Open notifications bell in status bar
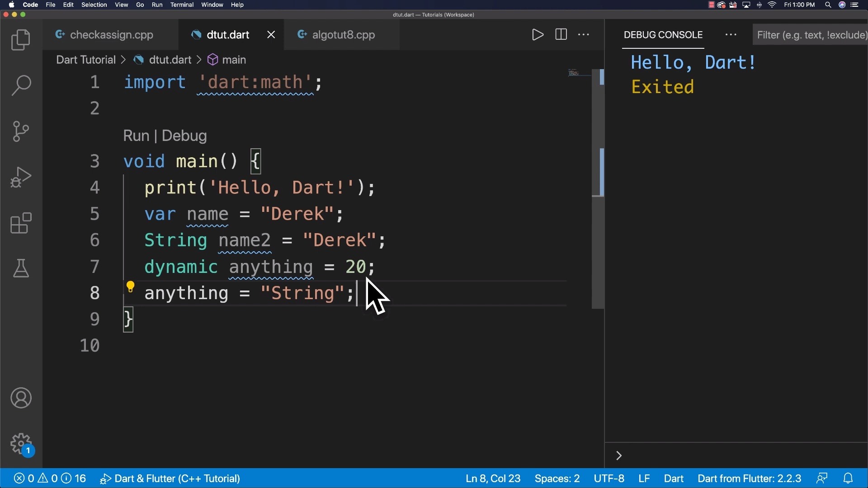Screen dimensions: 868x488 point(848,479)
